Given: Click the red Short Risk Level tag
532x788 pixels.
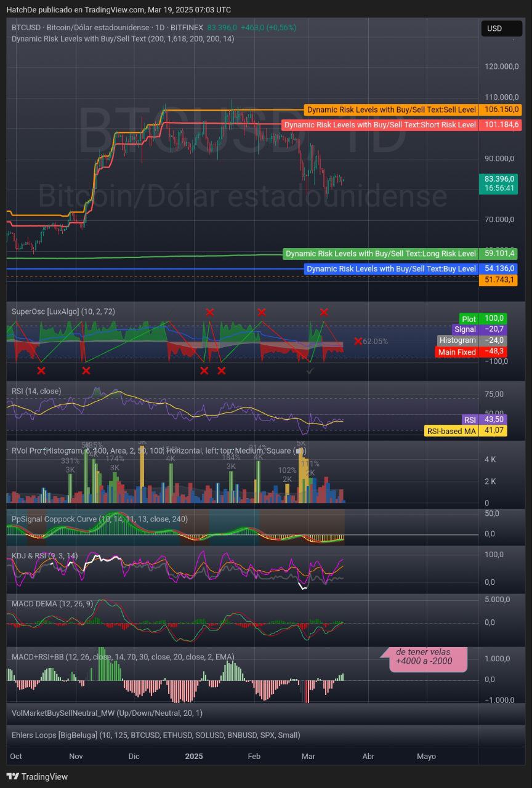Looking at the screenshot, I should coord(380,124).
